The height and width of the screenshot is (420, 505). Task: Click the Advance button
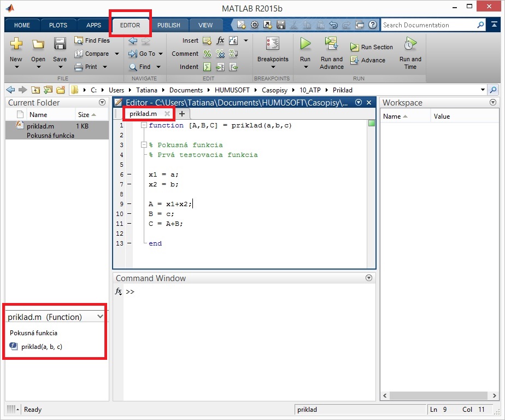tap(368, 60)
